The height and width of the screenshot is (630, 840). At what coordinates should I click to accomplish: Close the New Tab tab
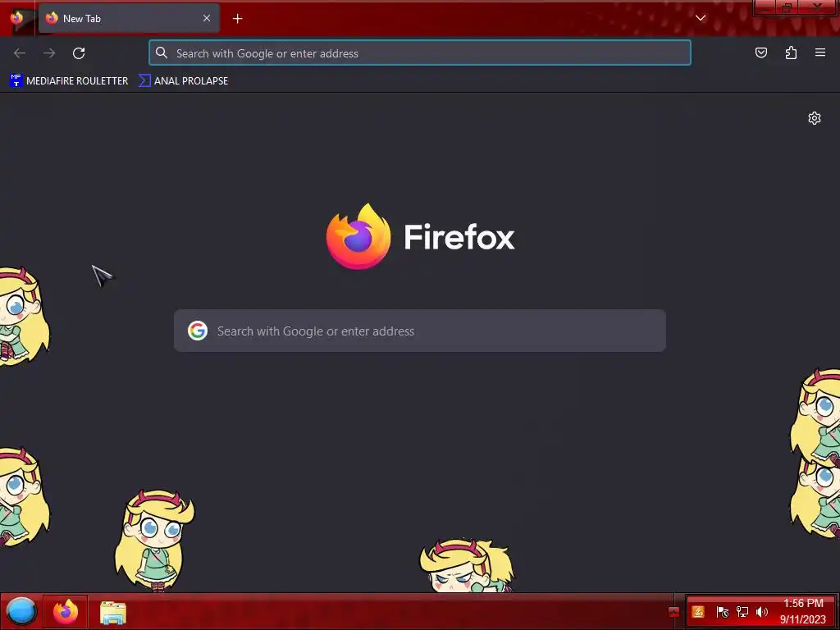click(x=206, y=18)
